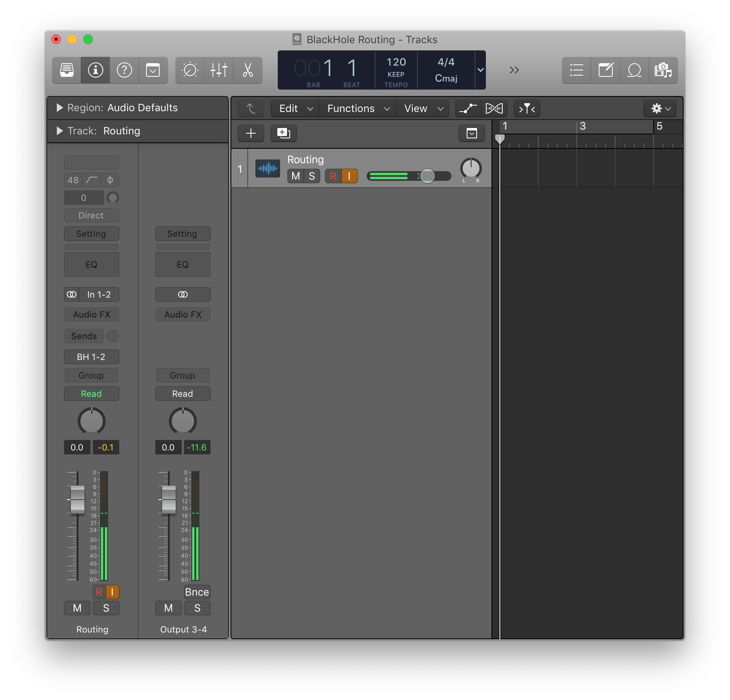
Task: Click the Bnce bounce button
Action: pos(197,592)
